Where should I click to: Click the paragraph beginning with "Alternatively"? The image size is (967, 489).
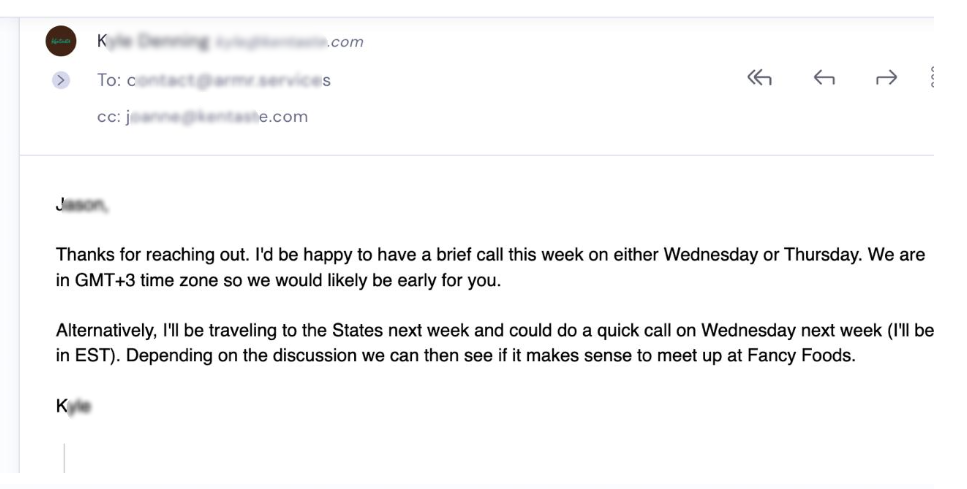495,343
